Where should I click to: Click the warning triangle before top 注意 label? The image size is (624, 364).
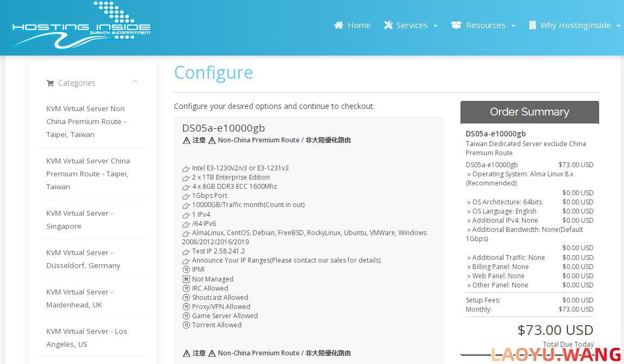click(186, 140)
